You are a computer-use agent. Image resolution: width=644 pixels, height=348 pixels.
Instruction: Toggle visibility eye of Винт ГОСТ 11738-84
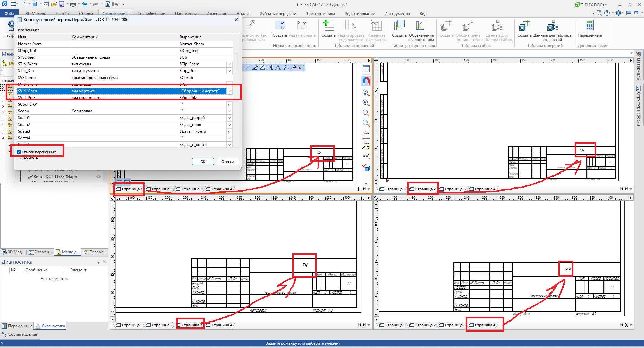click(x=99, y=177)
